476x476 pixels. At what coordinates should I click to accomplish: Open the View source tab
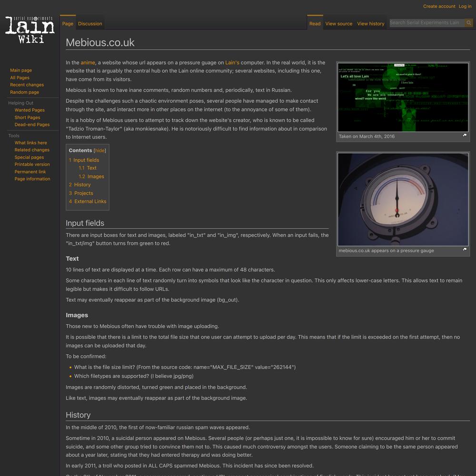click(339, 24)
